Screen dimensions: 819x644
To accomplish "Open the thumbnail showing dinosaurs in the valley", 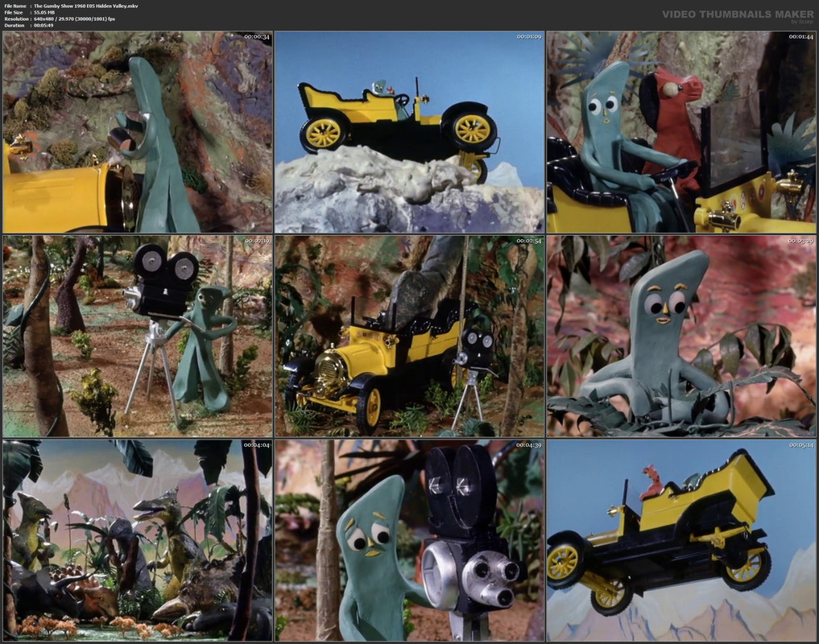I will point(138,540).
